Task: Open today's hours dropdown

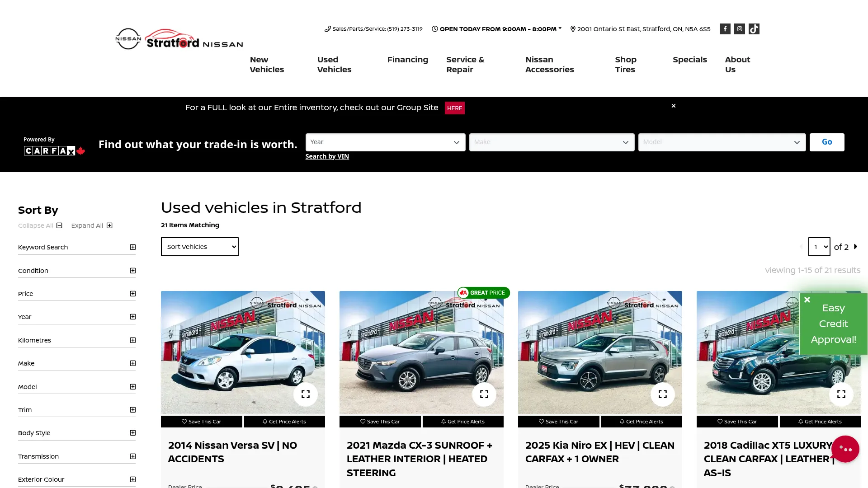Action: coord(497,29)
